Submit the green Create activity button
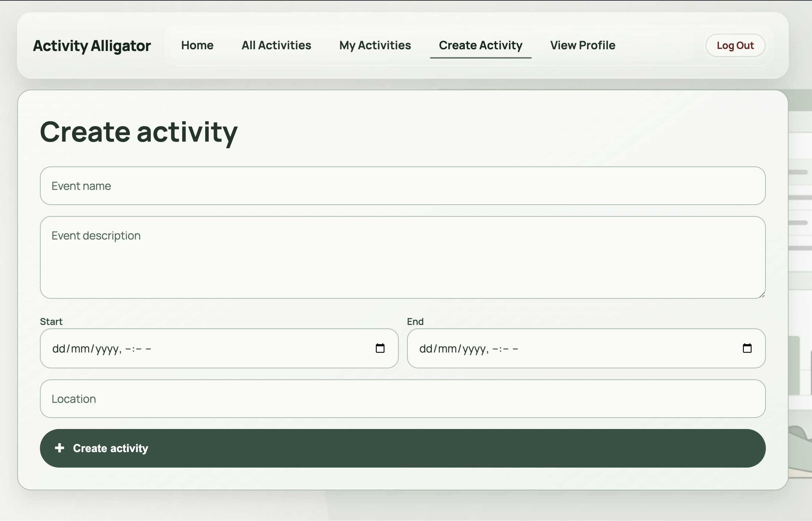Image resolution: width=812 pixels, height=521 pixels. (403, 448)
